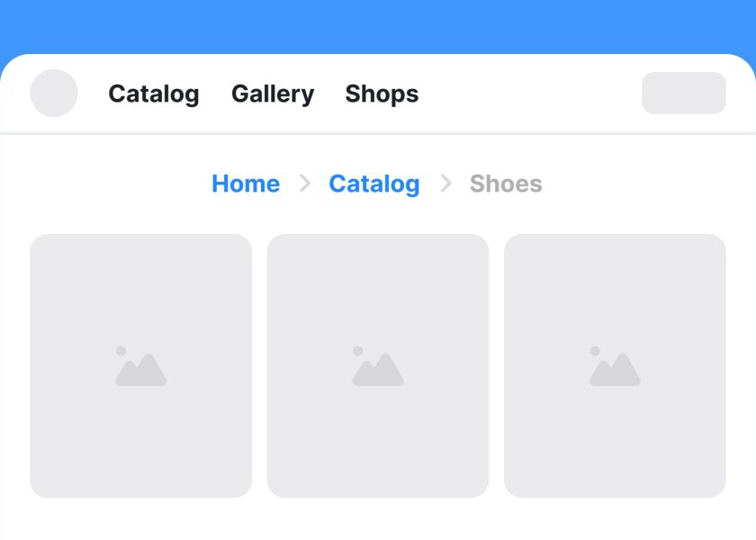Click the blue header banner
This screenshot has width=756, height=540.
[x=378, y=26]
